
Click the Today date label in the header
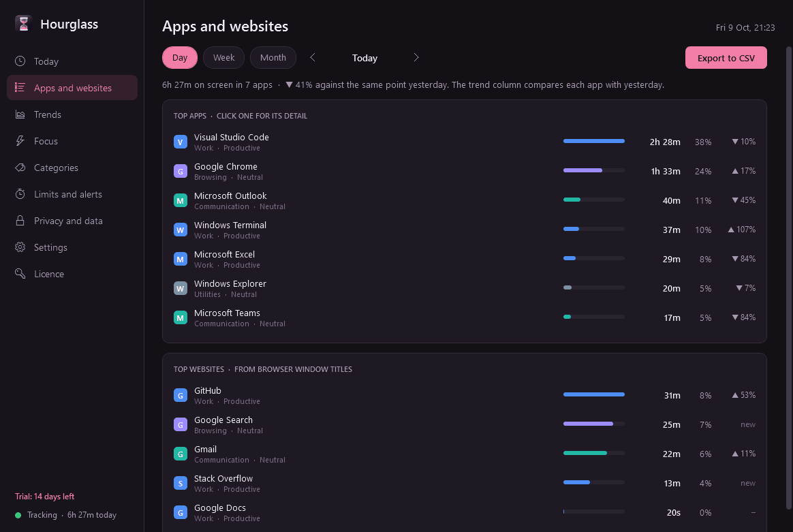click(x=364, y=58)
